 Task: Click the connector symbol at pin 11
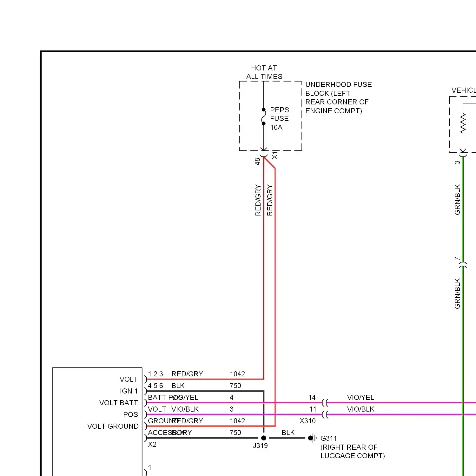tap(325, 415)
